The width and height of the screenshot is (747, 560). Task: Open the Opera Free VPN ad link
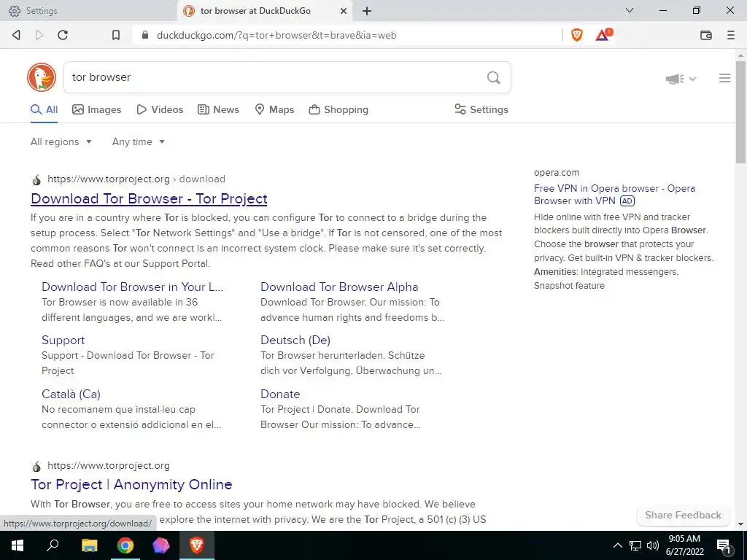point(614,194)
